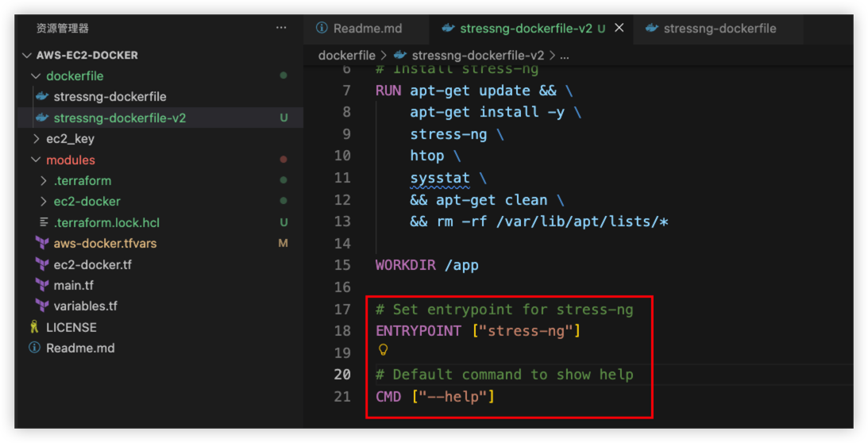
Task: Open variables.tf from the explorer
Action: point(85,306)
